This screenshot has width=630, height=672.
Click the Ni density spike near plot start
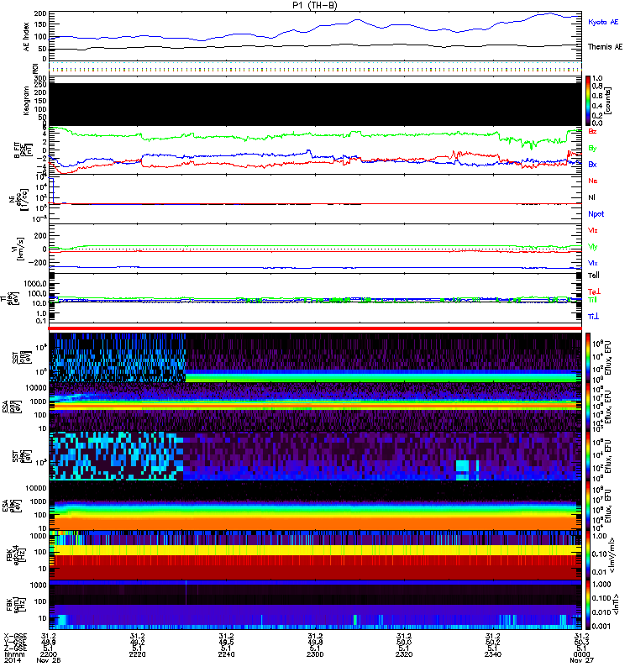(x=53, y=191)
